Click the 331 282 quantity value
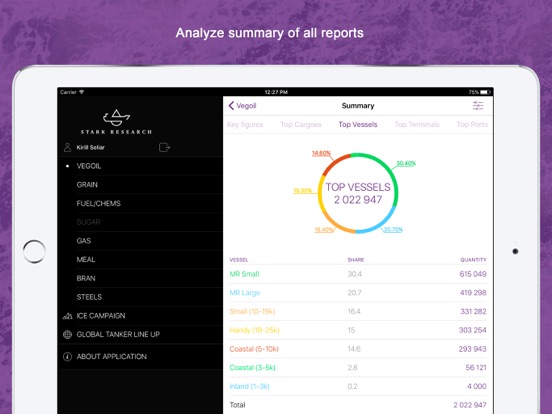This screenshot has width=552, height=414. 473,311
